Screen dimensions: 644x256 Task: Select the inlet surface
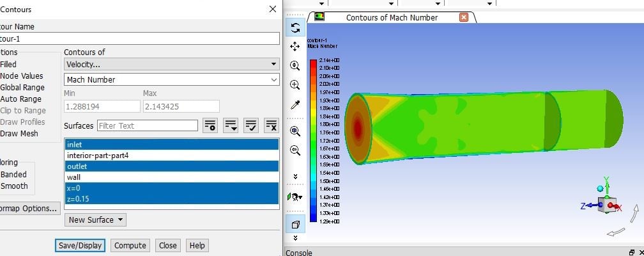[172, 145]
